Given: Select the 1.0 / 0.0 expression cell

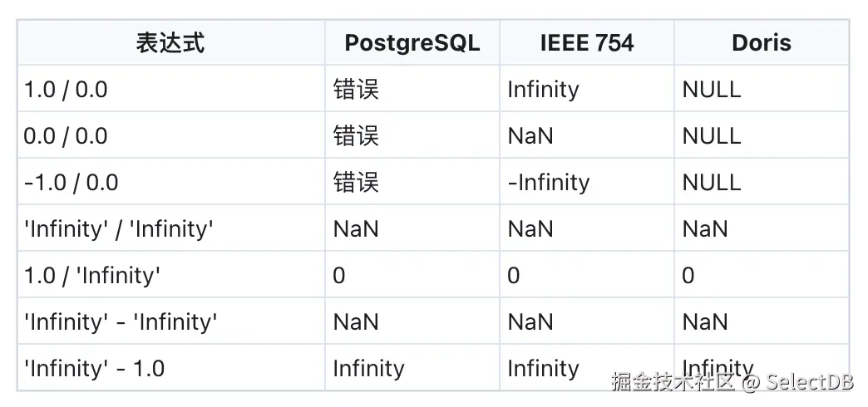Looking at the screenshot, I should (66, 90).
